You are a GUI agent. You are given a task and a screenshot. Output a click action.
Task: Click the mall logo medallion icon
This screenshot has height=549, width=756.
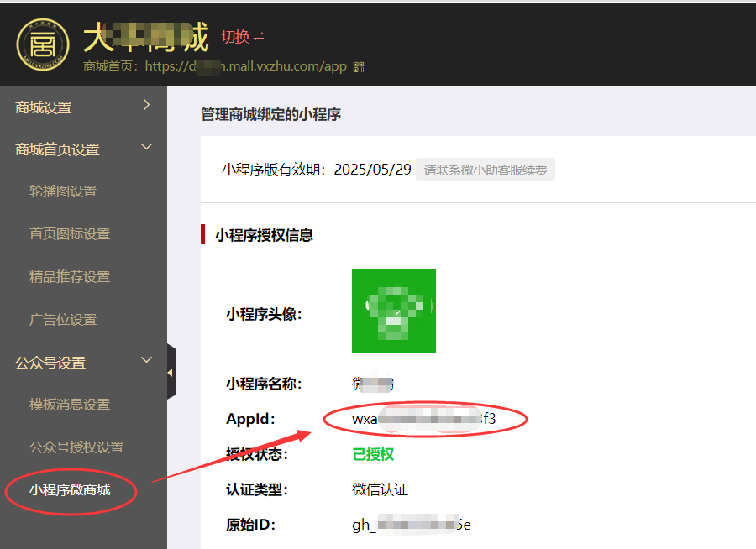pos(42,44)
